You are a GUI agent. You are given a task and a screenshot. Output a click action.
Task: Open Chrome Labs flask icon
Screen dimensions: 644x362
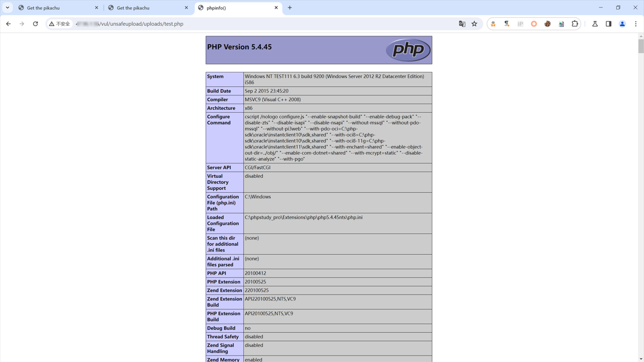tap(595, 24)
